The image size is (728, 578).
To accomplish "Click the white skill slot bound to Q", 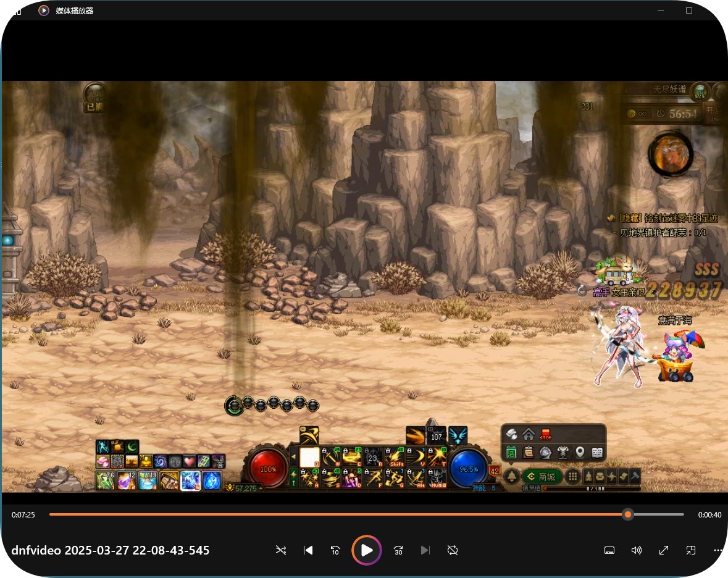I will pos(309,457).
